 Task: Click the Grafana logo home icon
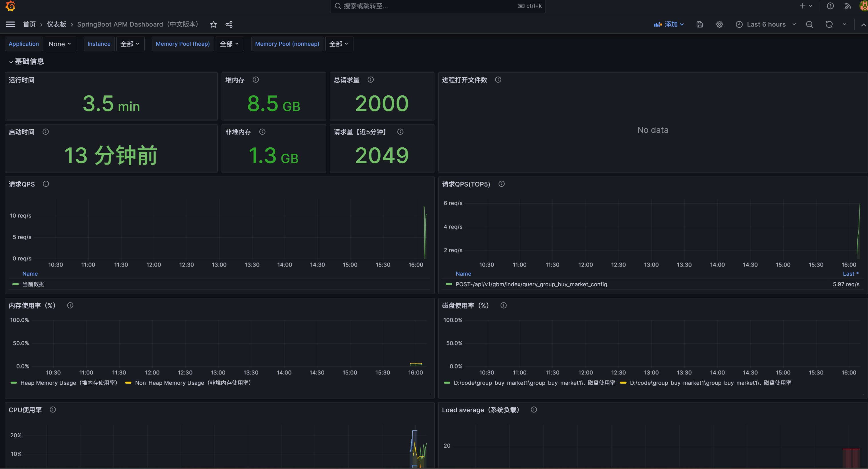[11, 6]
